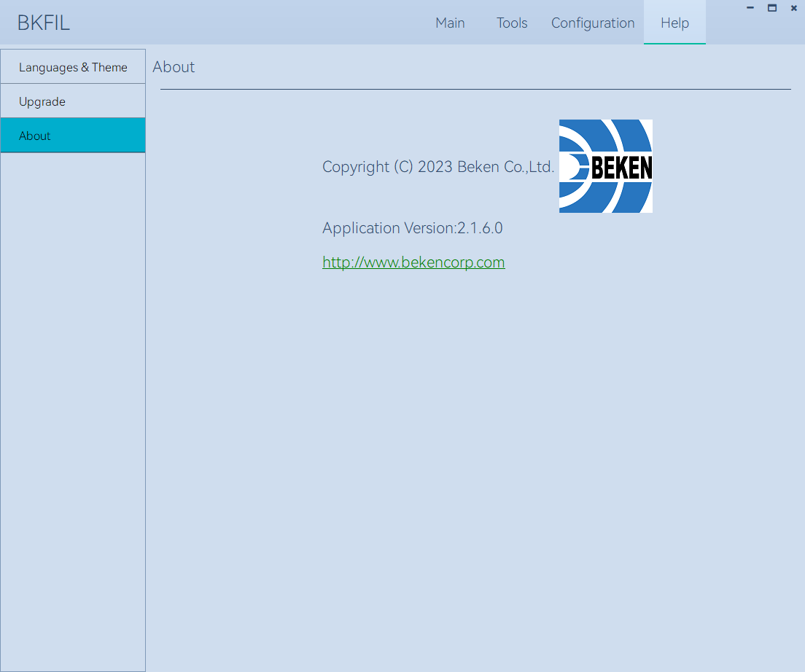805x672 pixels.
Task: Click the About page heading
Action: pos(174,66)
